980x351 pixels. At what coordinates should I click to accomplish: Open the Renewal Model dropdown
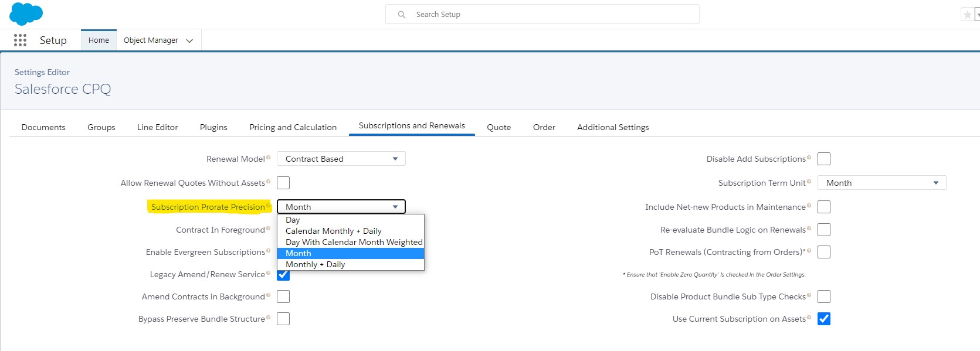tap(341, 159)
